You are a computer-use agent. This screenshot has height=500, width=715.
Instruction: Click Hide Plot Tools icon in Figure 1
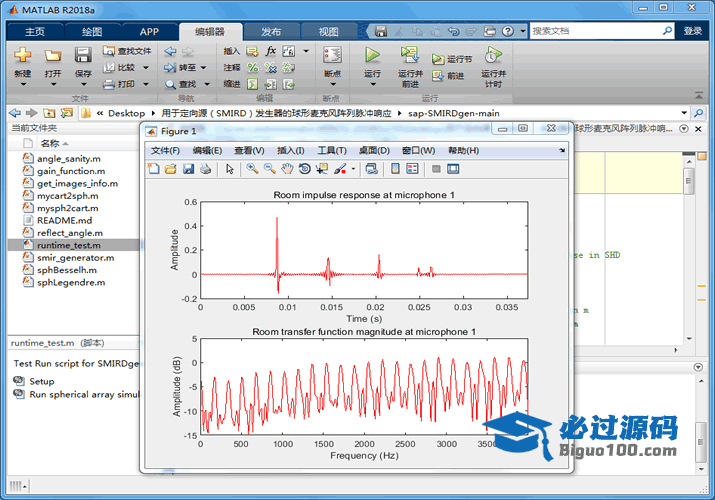[436, 169]
